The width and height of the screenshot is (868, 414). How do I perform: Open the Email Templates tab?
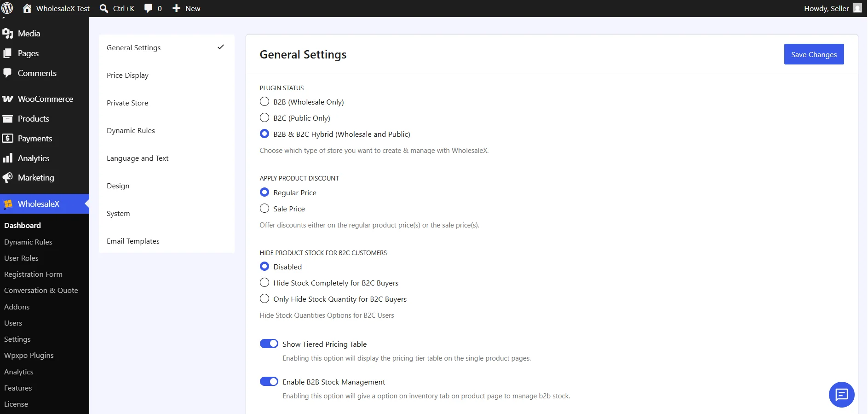point(167,241)
